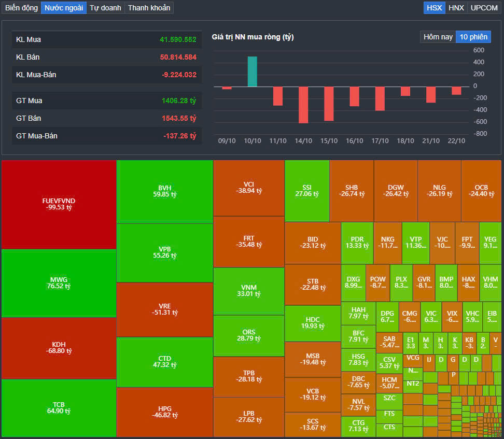Click the VPB 55.26 tỷ cell

[x=164, y=252]
